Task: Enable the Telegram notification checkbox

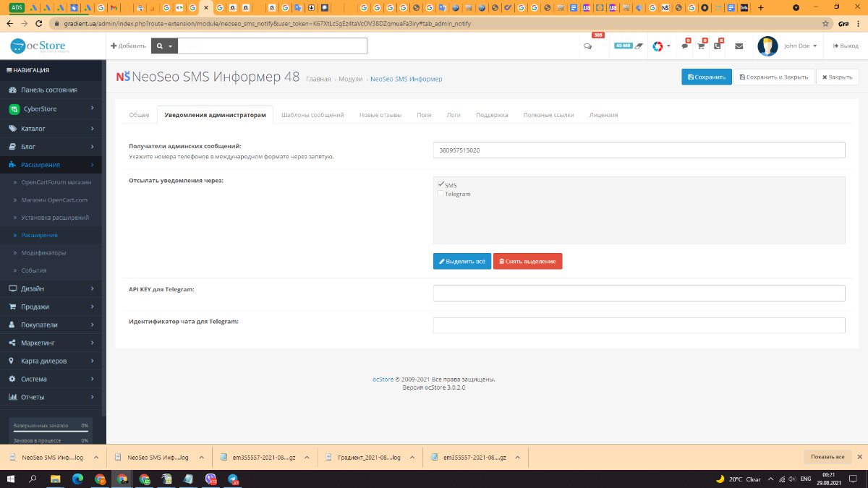Action: pos(441,194)
